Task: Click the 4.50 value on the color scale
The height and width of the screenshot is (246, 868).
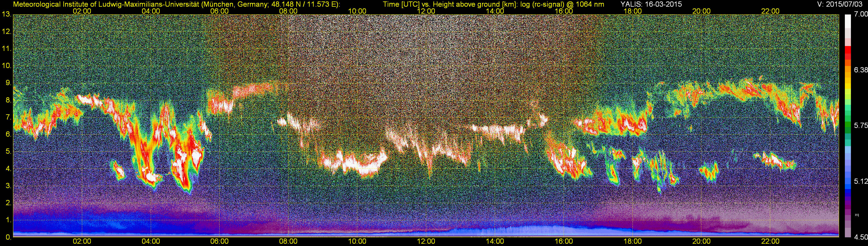Action: pos(860,237)
